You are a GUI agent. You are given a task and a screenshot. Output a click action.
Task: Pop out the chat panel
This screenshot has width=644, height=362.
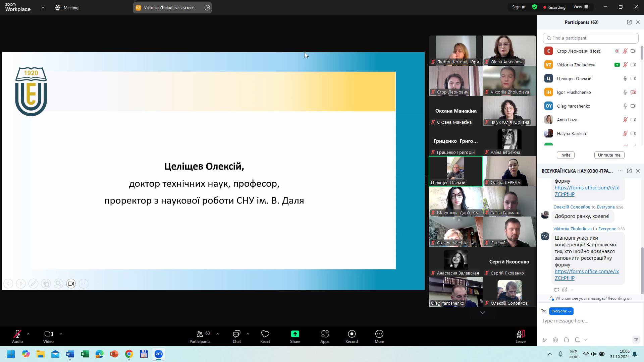tap(629, 171)
